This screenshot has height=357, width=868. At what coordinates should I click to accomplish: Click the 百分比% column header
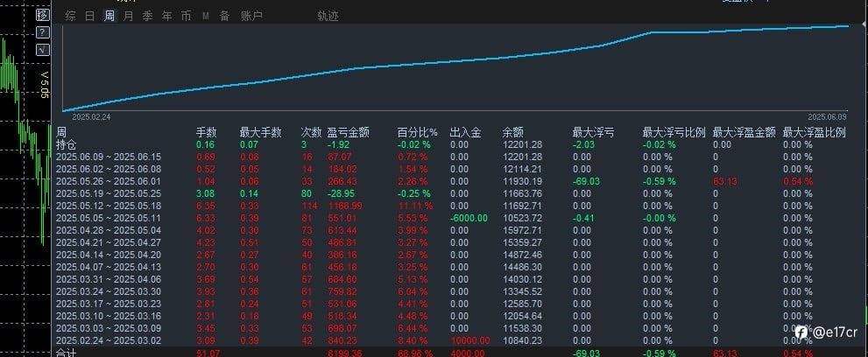click(x=418, y=133)
